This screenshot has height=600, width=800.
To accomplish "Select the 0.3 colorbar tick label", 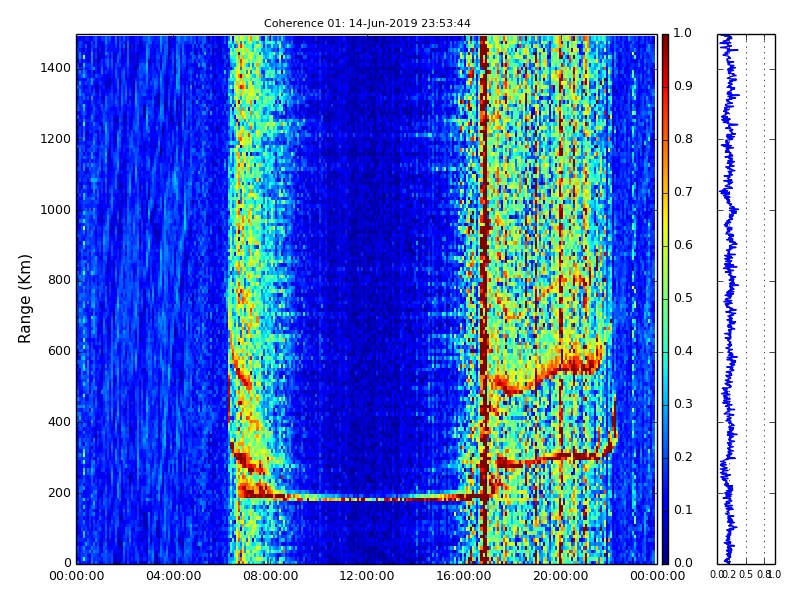I will click(x=683, y=404).
